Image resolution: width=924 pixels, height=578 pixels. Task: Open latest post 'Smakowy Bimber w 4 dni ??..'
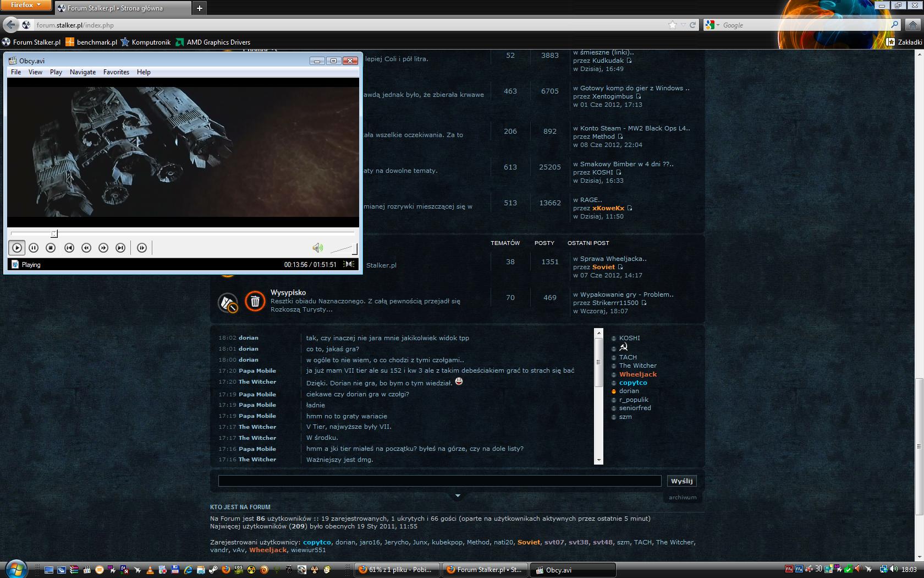(627, 164)
